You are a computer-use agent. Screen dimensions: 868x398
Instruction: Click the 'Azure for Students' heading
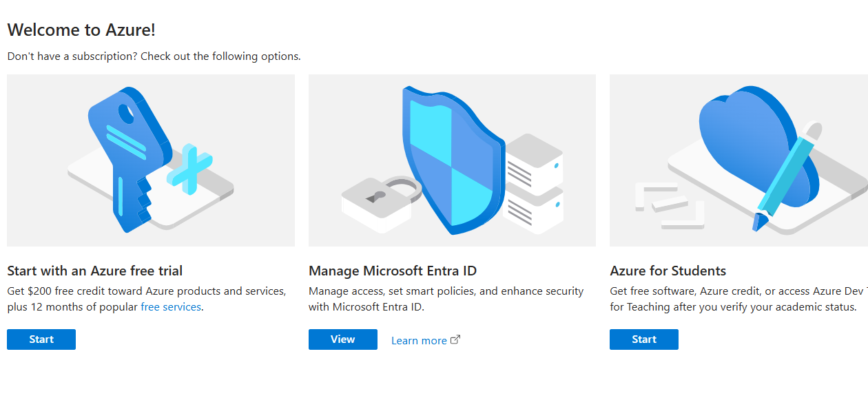pyautogui.click(x=668, y=271)
